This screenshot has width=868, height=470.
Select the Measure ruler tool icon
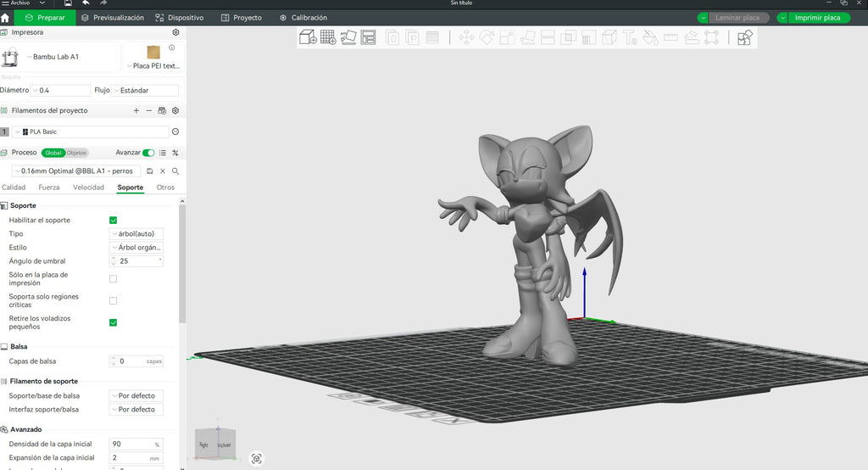tap(670, 37)
